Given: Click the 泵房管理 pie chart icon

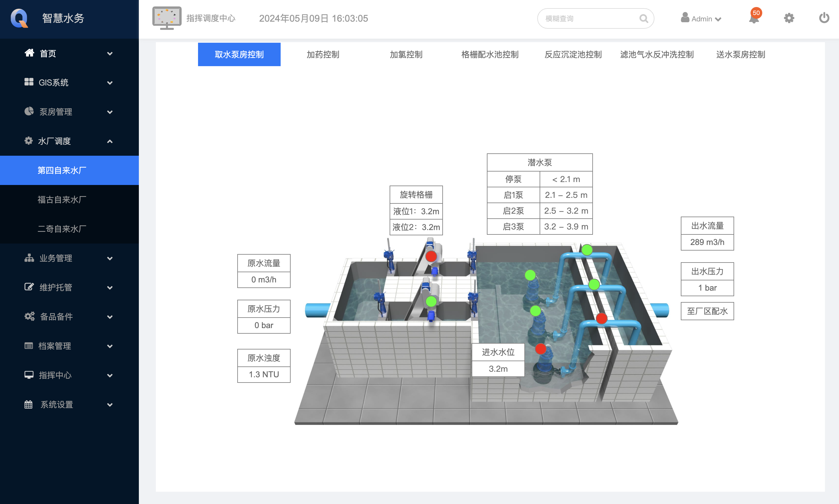Looking at the screenshot, I should coord(29,112).
